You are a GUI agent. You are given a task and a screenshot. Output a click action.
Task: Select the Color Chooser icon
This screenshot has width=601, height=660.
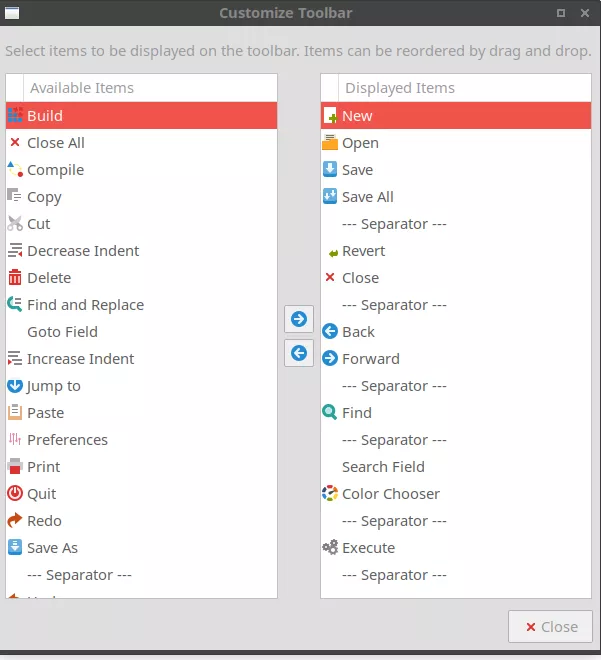pyautogui.click(x=330, y=494)
